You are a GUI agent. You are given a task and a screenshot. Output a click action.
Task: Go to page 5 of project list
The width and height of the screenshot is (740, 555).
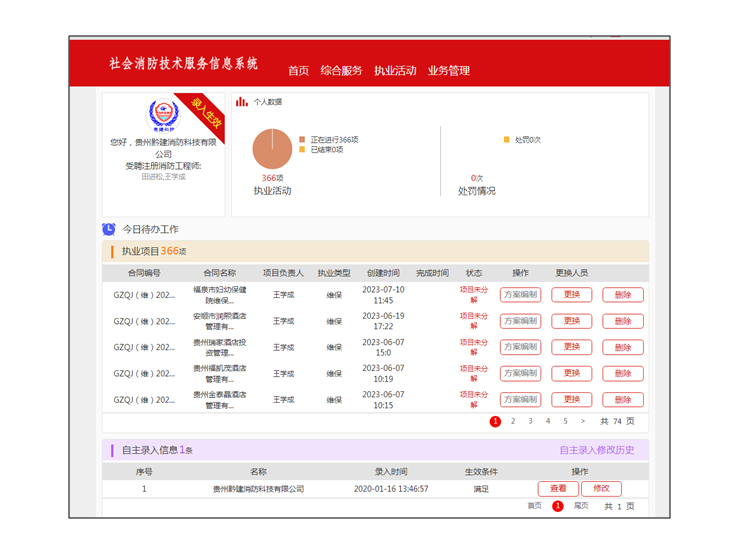(x=565, y=422)
